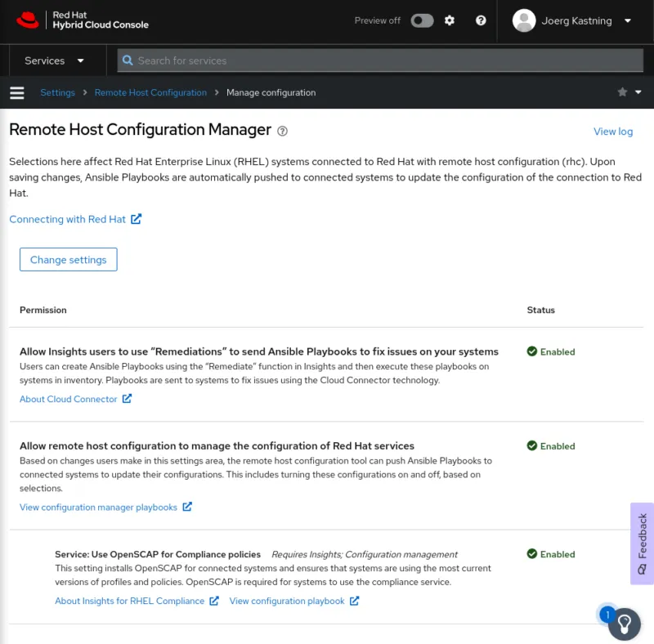654x644 pixels.
Task: Click the help icon beside the page title
Action: pyautogui.click(x=282, y=132)
